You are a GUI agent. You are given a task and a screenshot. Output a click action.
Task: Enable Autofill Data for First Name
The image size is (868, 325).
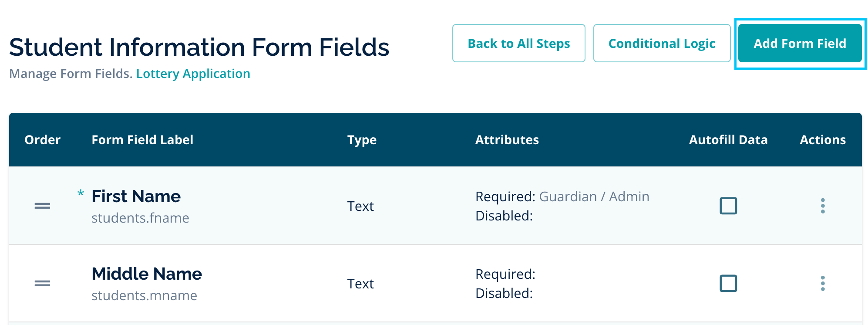tap(728, 206)
